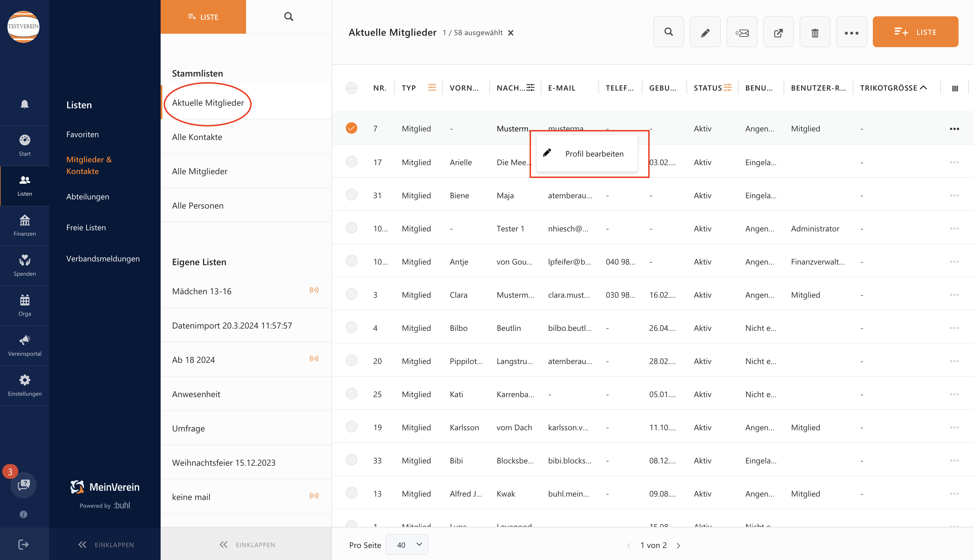
Task: Open the three-dot more options toolbar icon
Action: [x=851, y=31]
